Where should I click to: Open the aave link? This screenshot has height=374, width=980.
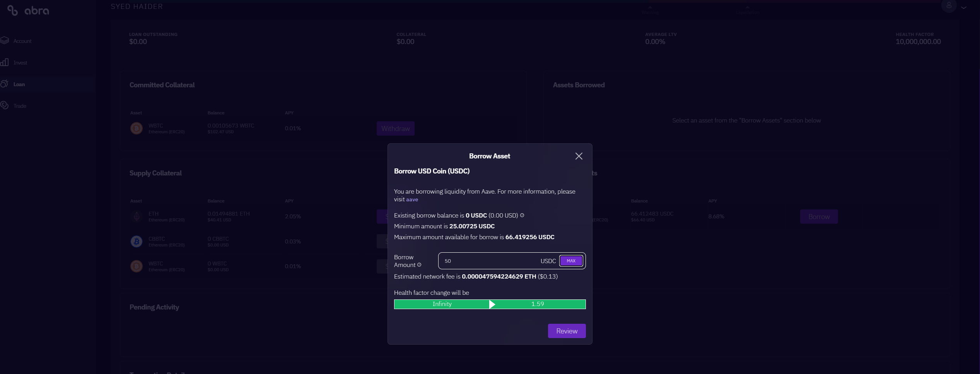point(412,199)
